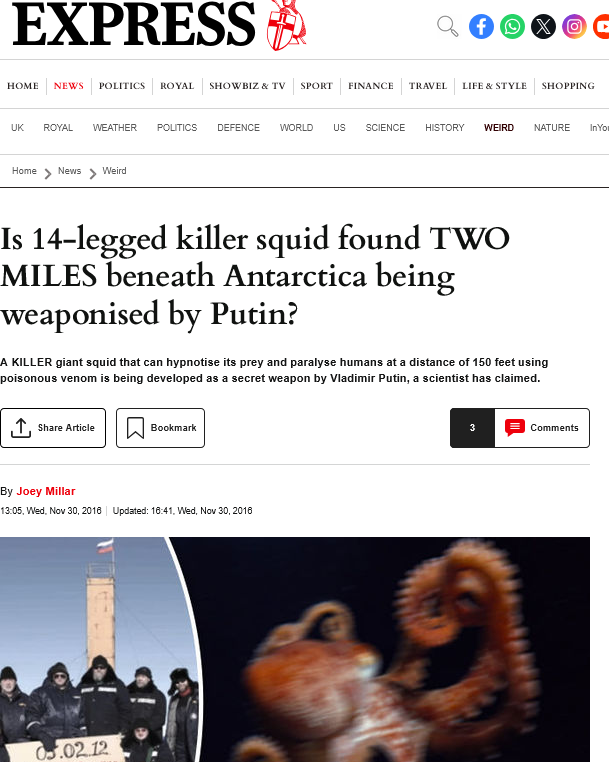
Task: Open the YouTube icon in header
Action: click(602, 26)
